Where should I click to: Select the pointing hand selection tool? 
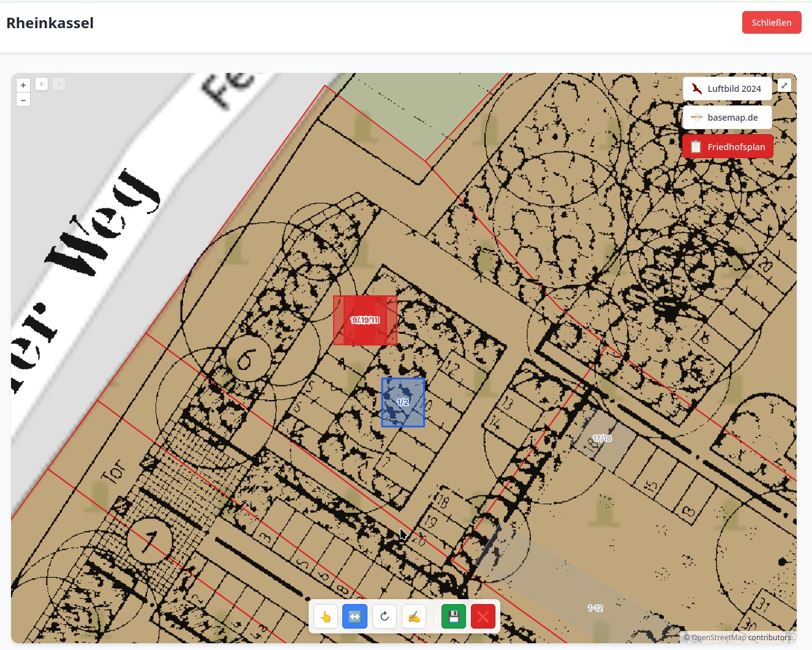(326, 616)
